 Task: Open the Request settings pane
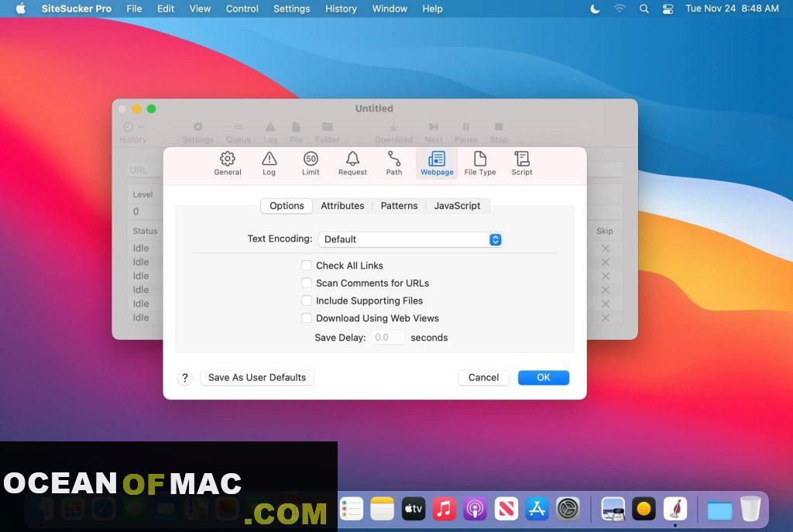352,163
